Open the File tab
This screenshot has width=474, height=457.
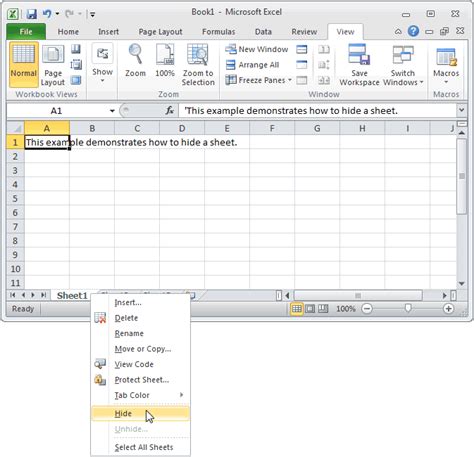pyautogui.click(x=26, y=32)
